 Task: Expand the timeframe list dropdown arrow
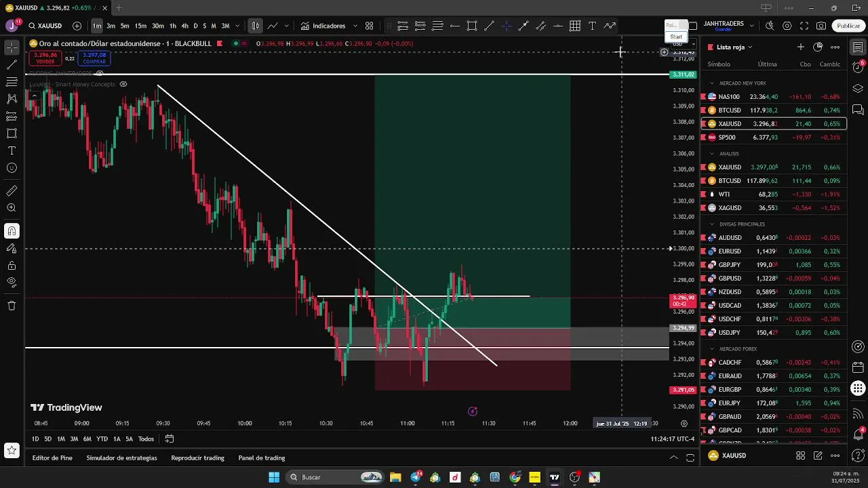(x=237, y=26)
